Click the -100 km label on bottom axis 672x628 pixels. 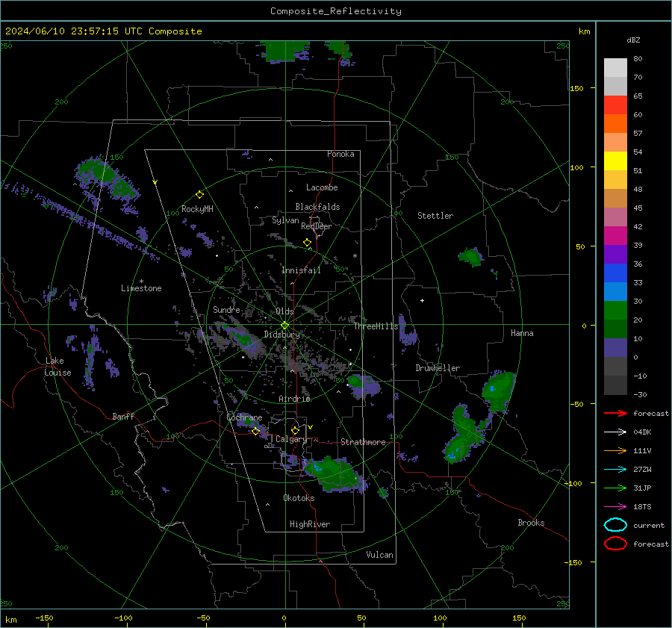pos(123,618)
